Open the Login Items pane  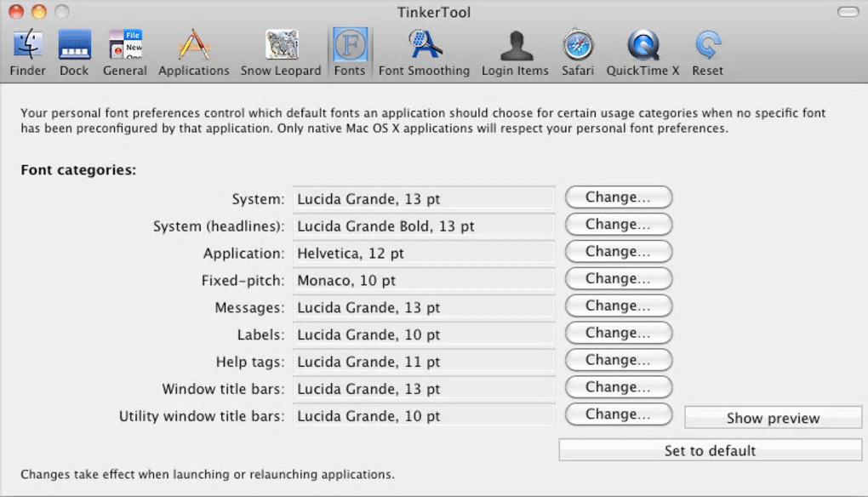pyautogui.click(x=515, y=53)
